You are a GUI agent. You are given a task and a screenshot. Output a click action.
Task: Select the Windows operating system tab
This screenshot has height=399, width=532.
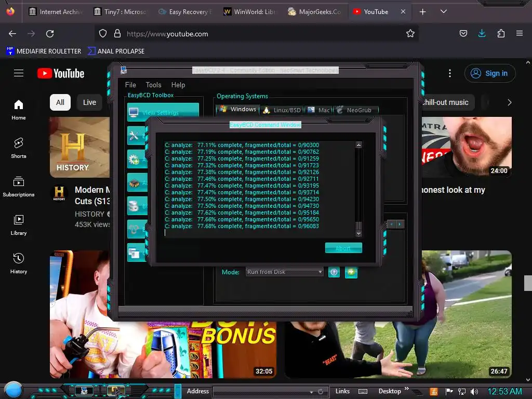[x=238, y=109]
